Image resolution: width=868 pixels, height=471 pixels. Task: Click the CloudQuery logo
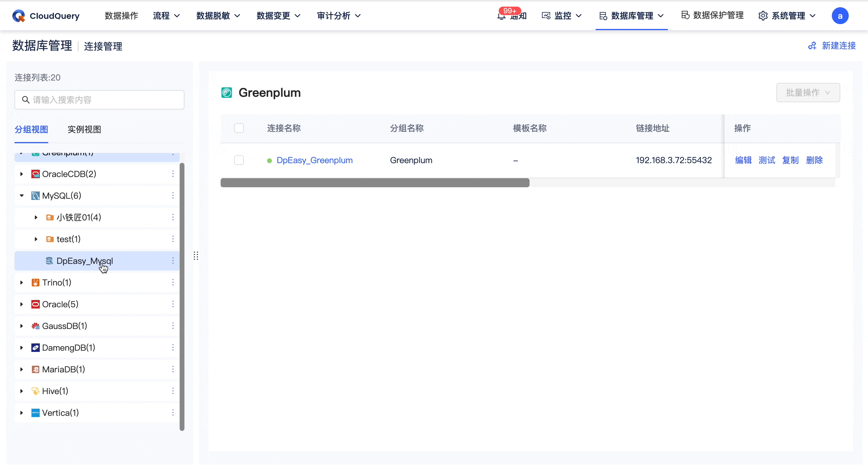coord(46,15)
